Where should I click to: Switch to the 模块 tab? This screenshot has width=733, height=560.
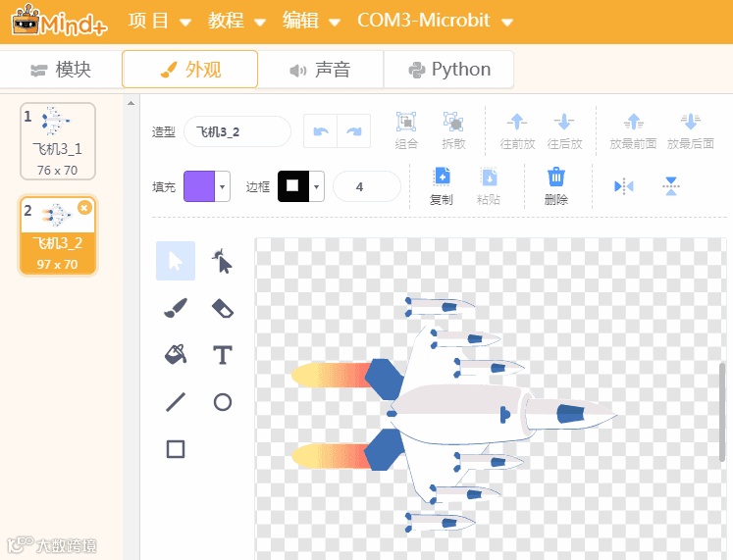61,70
